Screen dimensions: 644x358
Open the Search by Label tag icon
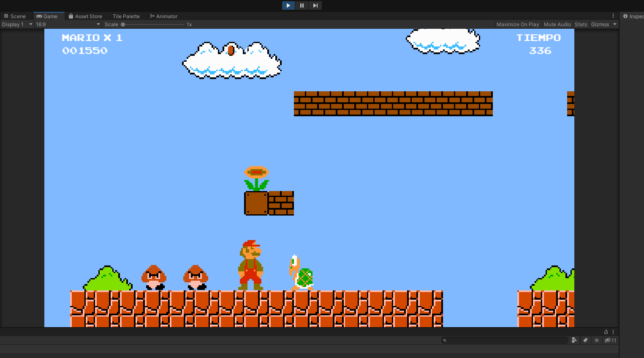point(585,340)
